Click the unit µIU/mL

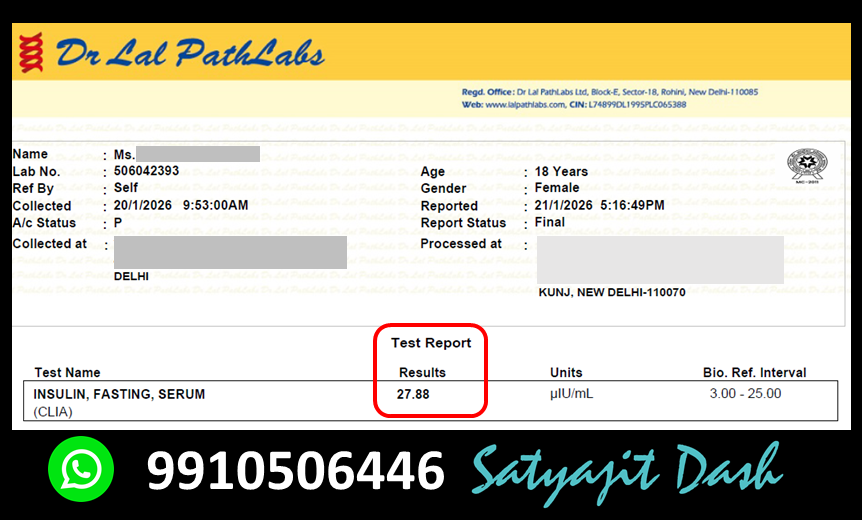pyautogui.click(x=571, y=394)
